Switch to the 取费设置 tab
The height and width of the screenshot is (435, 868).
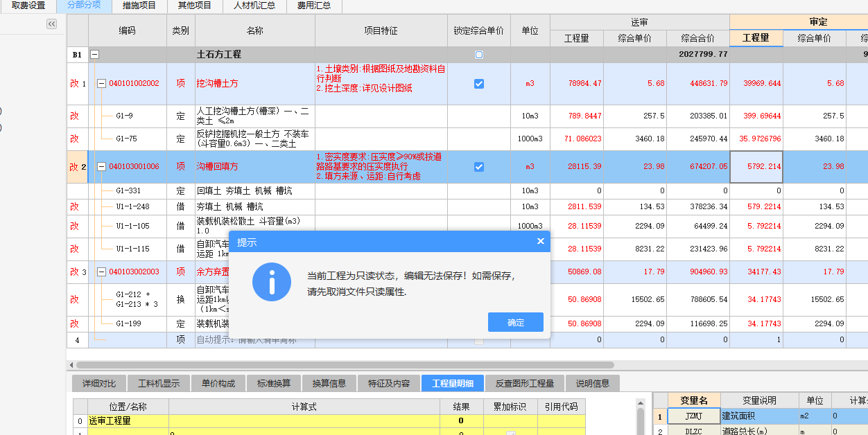coord(28,6)
